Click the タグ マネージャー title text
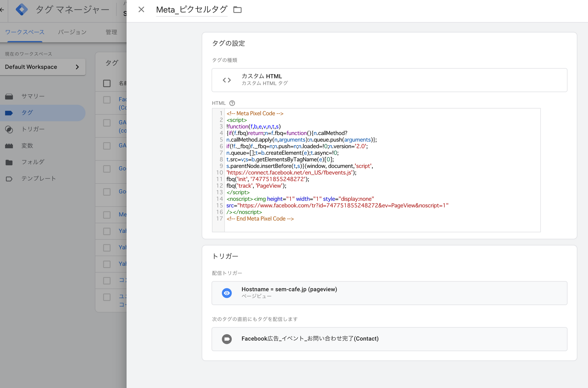Screen dimensions: 588x388 72,10
